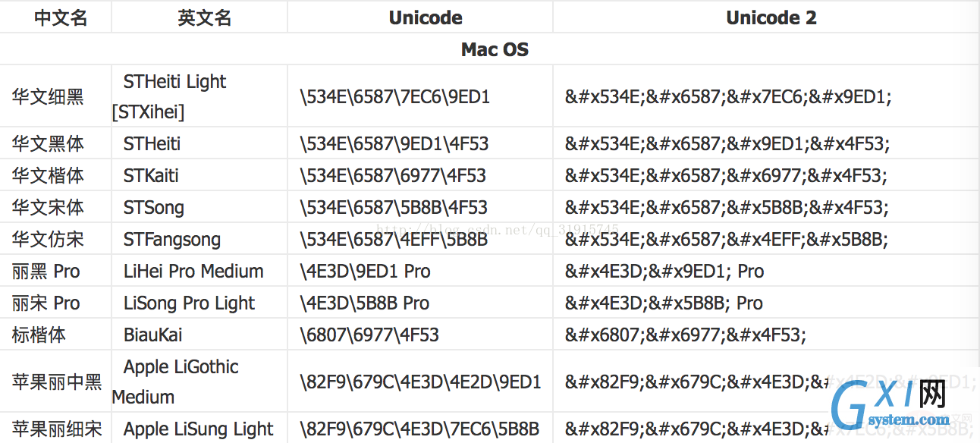980x443 pixels.
Task: Click the BiauKai font name cell
Action: click(199, 335)
